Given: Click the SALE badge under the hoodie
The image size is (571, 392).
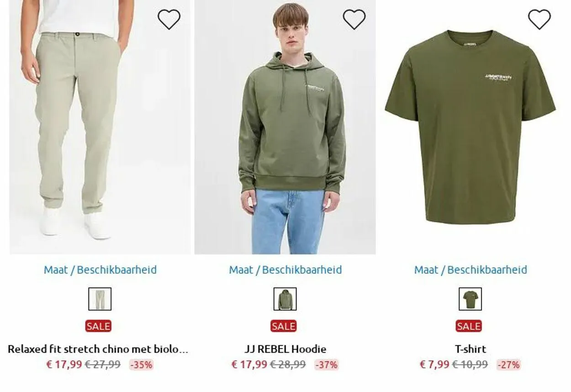Looking at the screenshot, I should click(284, 326).
